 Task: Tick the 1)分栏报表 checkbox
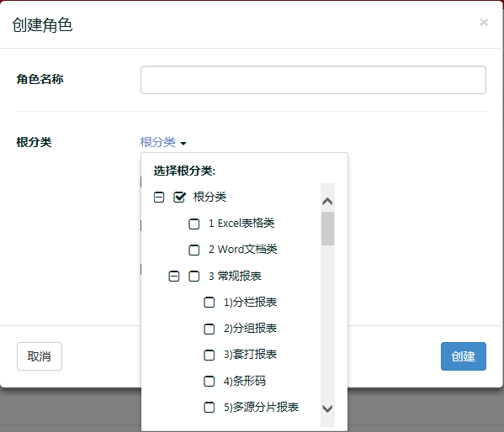click(210, 303)
